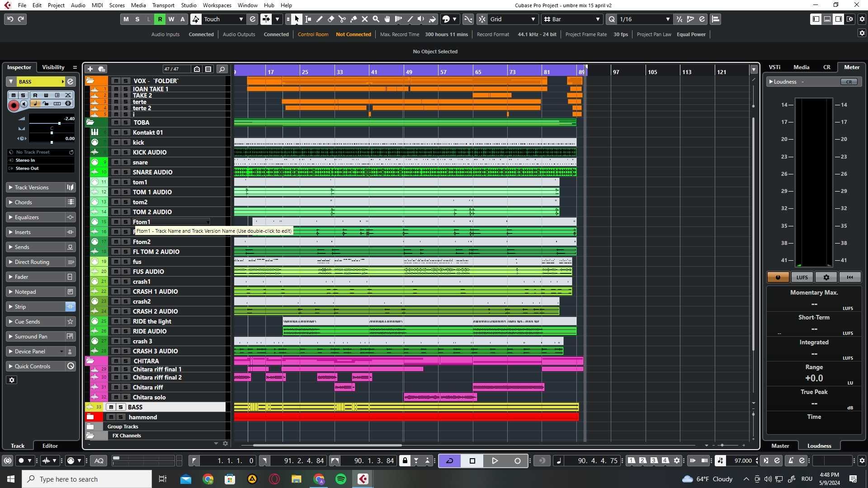This screenshot has width=868, height=488.
Task: Click the AQ auto quantize button
Action: point(99,461)
